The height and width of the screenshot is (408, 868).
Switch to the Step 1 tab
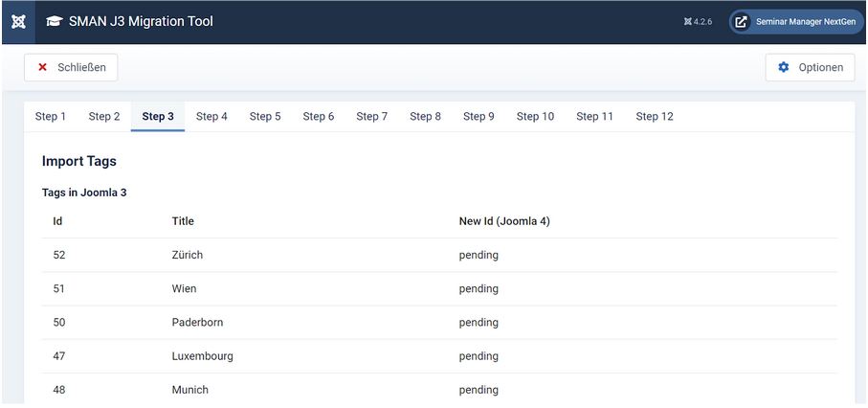51,117
